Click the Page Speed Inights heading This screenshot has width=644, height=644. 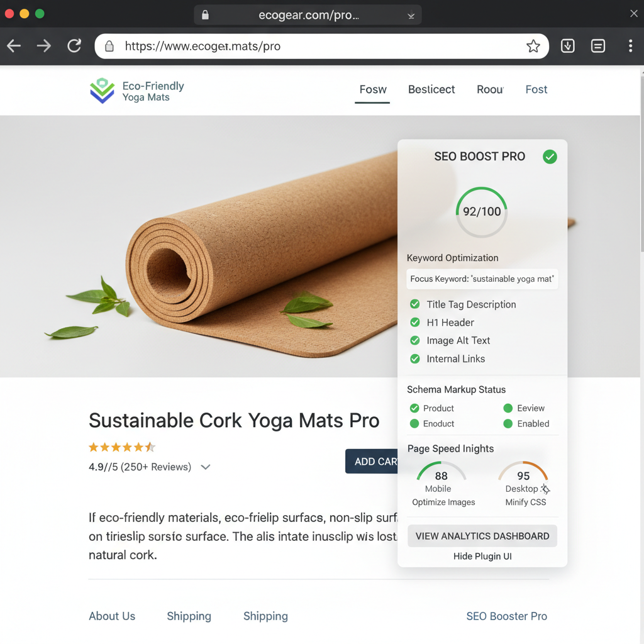(450, 448)
